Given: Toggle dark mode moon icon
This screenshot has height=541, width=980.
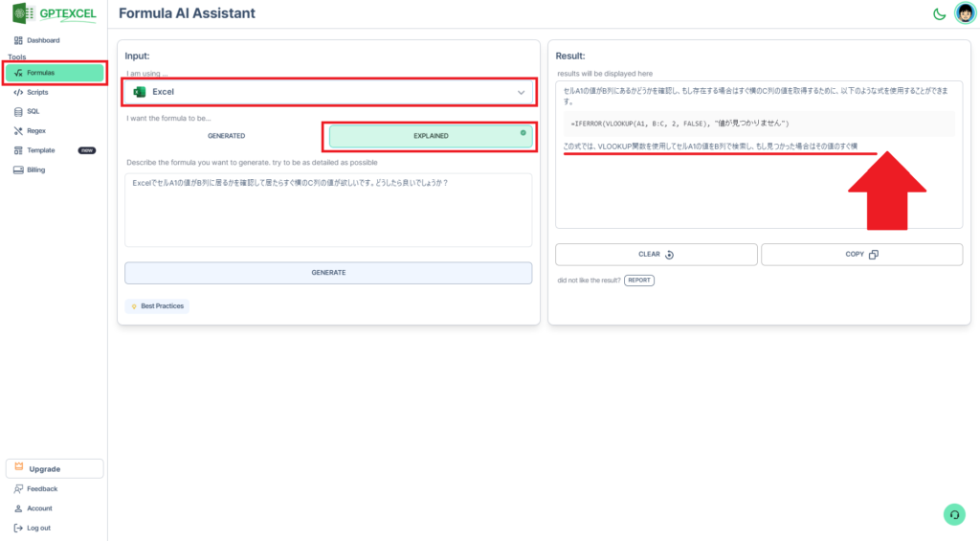Looking at the screenshot, I should tap(939, 13).
